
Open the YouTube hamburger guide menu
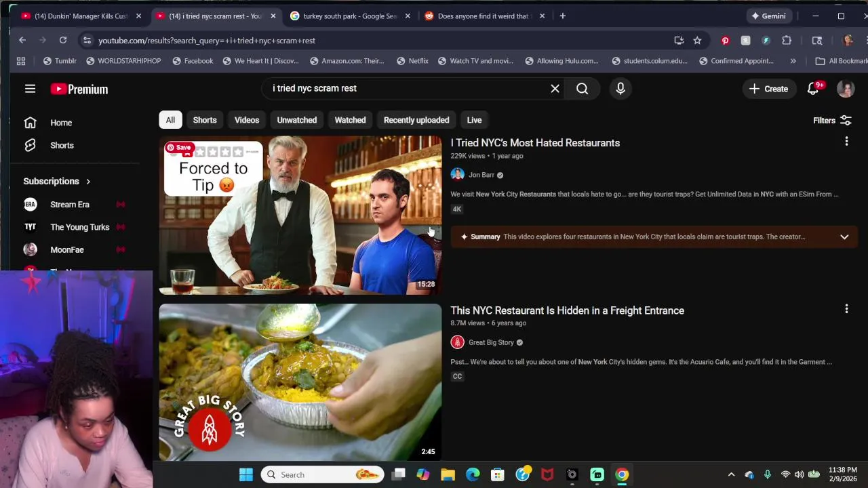30,89
